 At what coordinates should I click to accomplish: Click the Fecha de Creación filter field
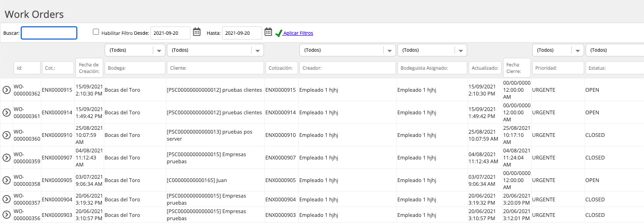pyautogui.click(x=89, y=68)
